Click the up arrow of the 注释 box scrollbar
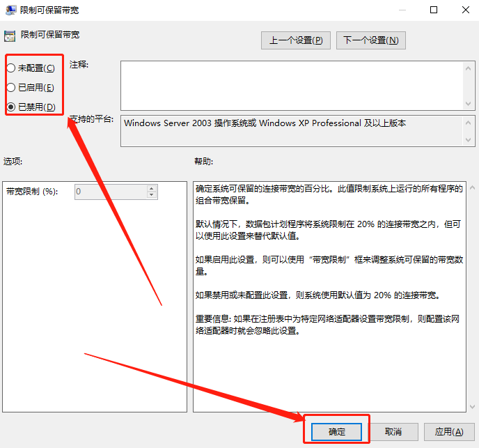The image size is (479, 448). click(x=469, y=68)
